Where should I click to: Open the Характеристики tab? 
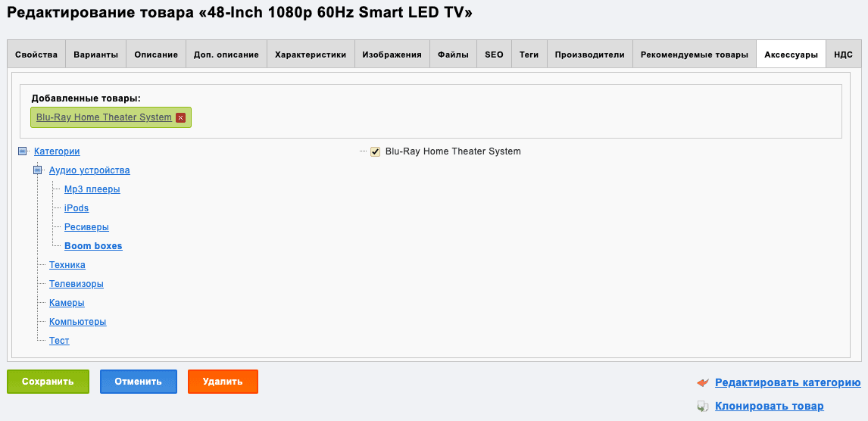[x=311, y=55]
